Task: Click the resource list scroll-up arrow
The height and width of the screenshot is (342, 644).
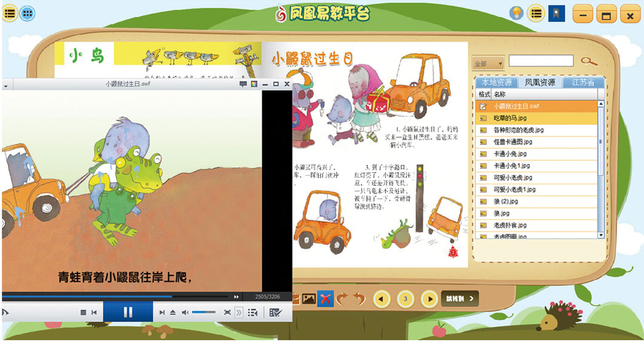Action: [x=601, y=104]
